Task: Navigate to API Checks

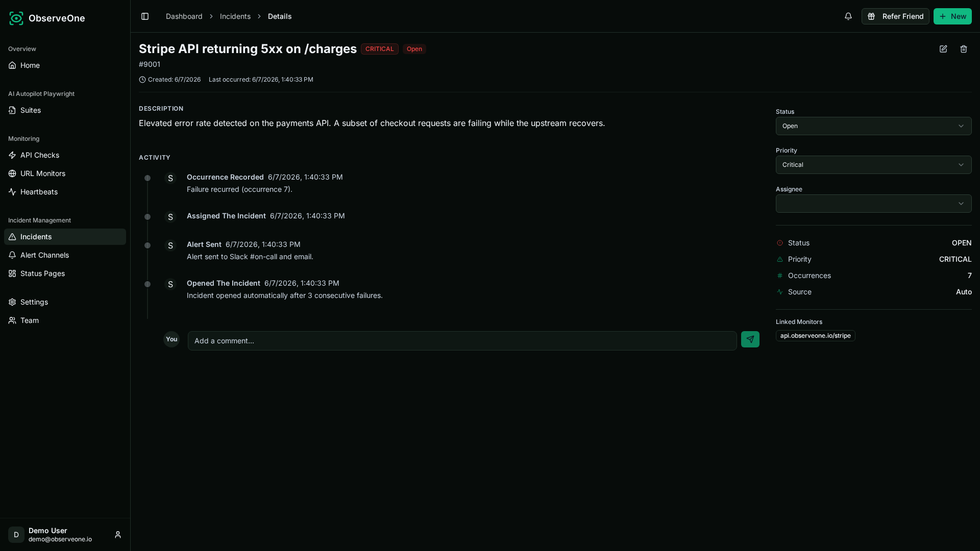Action: 65,155
